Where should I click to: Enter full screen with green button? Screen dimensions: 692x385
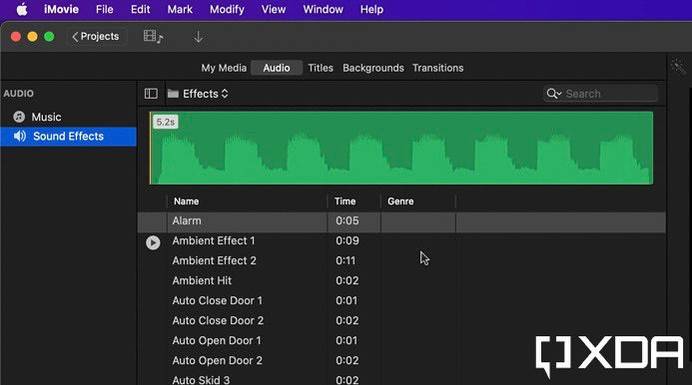tap(49, 37)
